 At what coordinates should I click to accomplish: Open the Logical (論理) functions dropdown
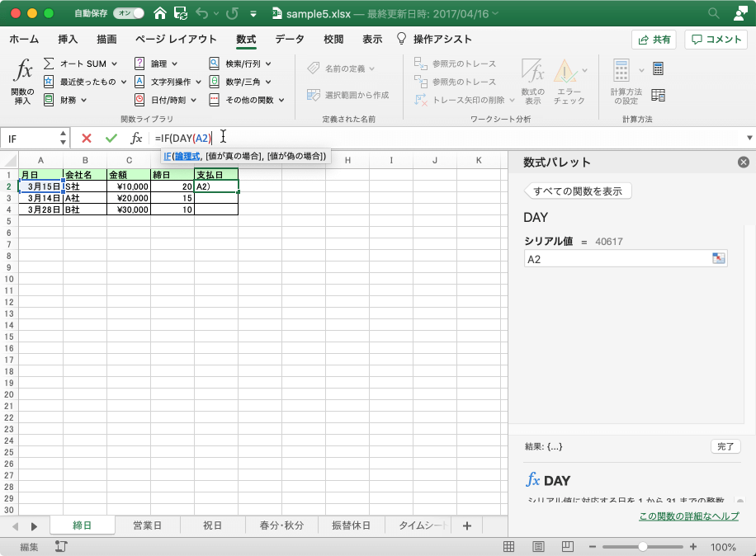[x=156, y=64]
